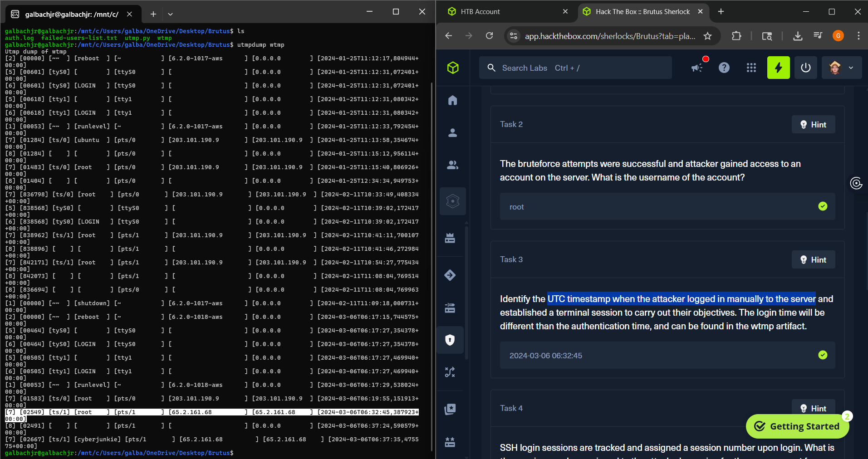Click the '[shutdown]' entry in wtmp dump
868x459 pixels.
click(92, 303)
